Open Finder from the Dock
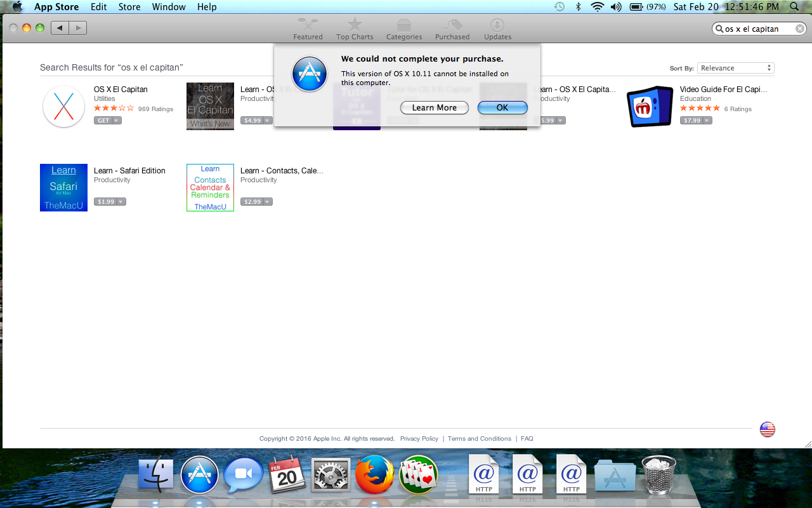 click(156, 475)
